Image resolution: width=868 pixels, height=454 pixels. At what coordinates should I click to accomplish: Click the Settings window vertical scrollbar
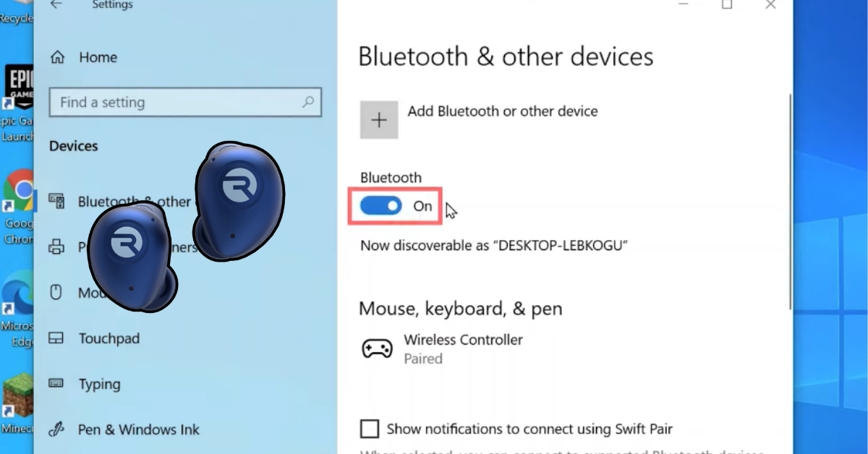tap(791, 202)
